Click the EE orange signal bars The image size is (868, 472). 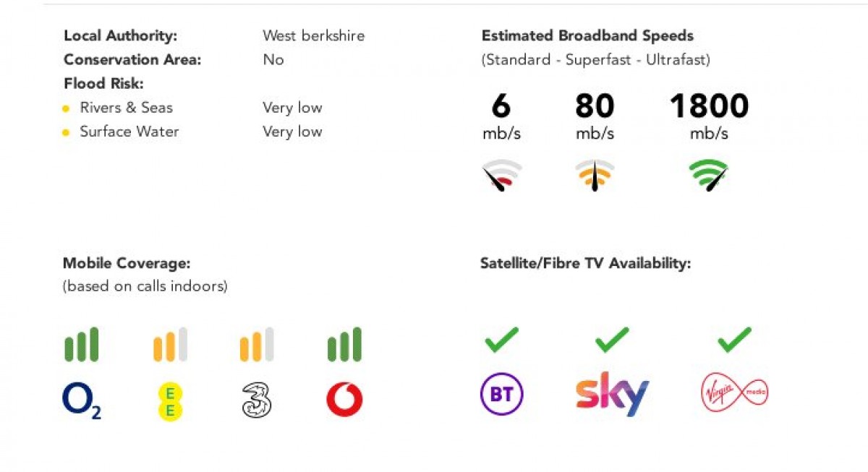pos(171,344)
